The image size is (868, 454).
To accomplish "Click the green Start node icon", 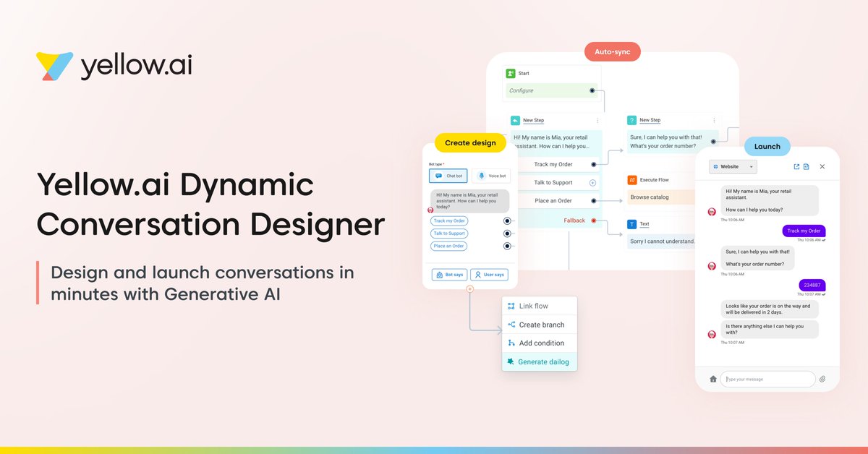I will (x=511, y=73).
